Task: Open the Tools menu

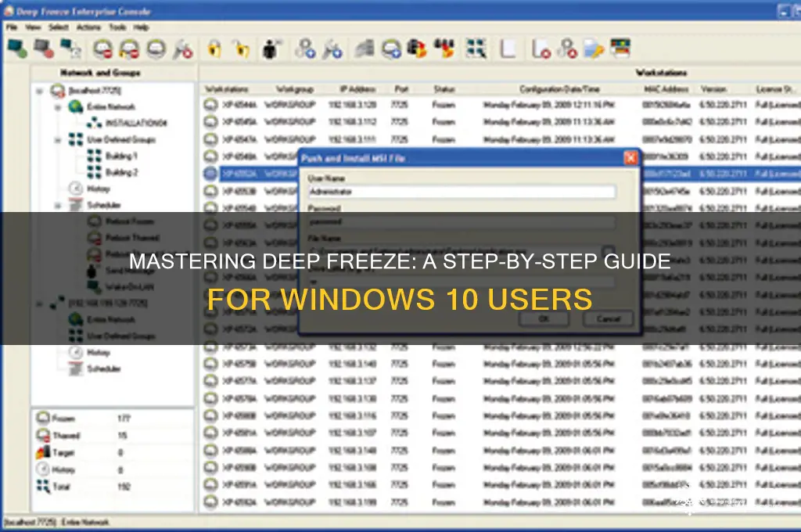Action: (x=117, y=27)
